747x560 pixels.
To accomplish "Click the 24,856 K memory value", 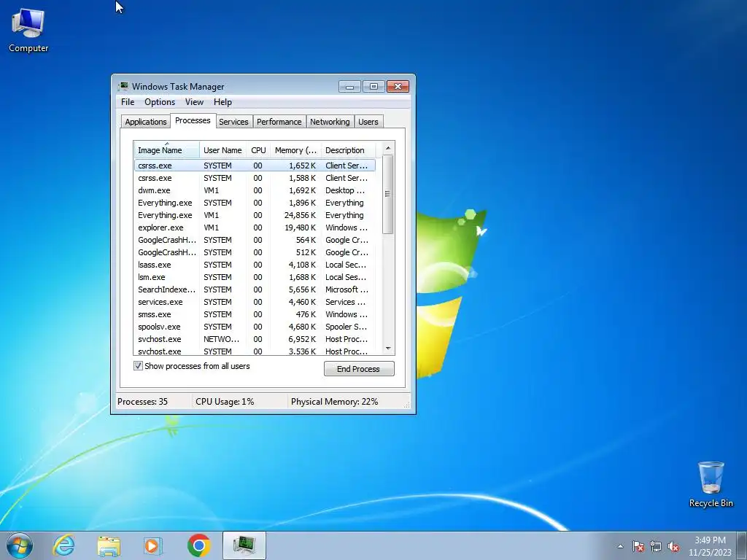I will [x=300, y=215].
